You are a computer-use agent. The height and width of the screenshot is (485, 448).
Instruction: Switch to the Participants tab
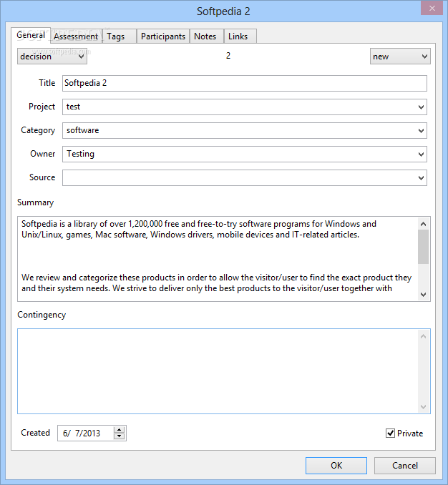[163, 36]
